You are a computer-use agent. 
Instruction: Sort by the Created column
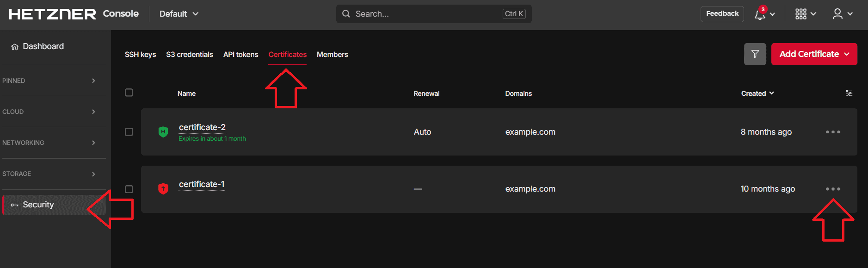coord(757,93)
